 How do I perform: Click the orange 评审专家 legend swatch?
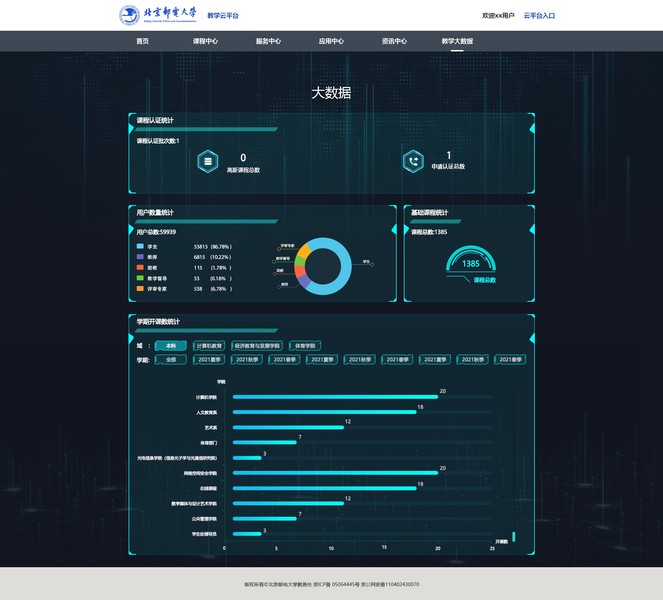(140, 288)
